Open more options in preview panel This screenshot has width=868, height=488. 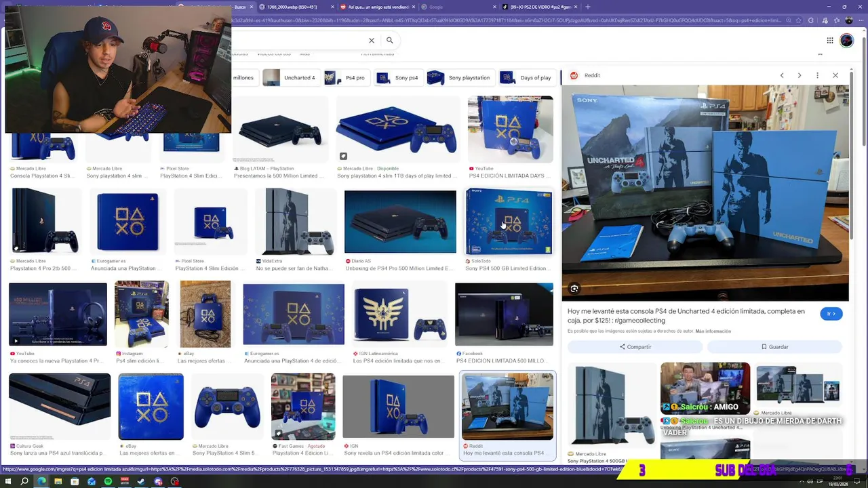(817, 75)
